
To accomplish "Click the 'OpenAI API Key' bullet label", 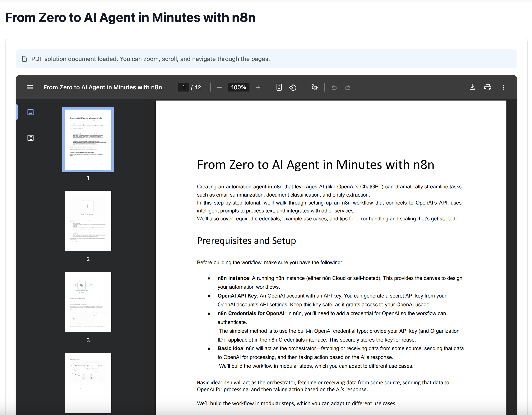I will tap(237, 296).
